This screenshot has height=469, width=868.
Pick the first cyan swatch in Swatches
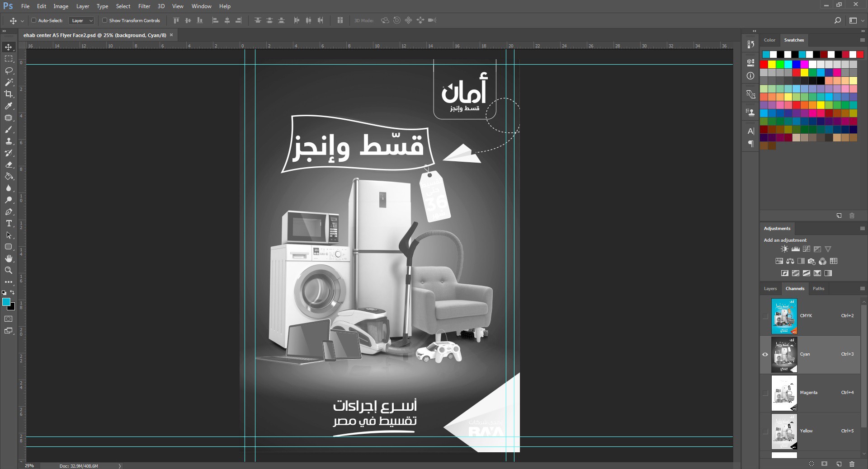pyautogui.click(x=766, y=55)
